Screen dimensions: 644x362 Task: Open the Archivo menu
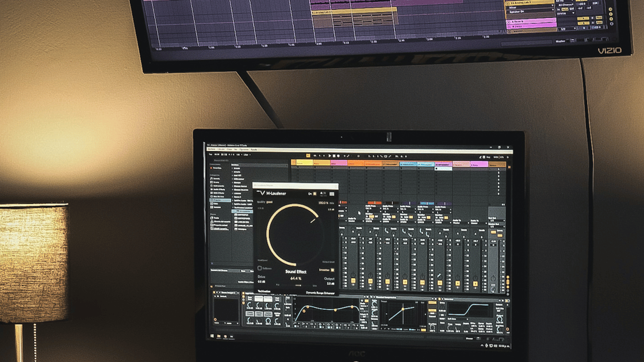[212, 149]
